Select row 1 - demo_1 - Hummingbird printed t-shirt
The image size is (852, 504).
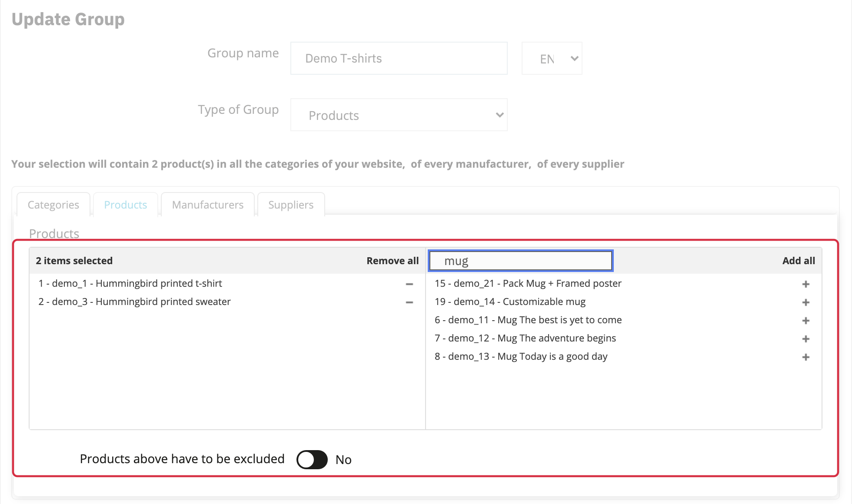click(x=227, y=283)
